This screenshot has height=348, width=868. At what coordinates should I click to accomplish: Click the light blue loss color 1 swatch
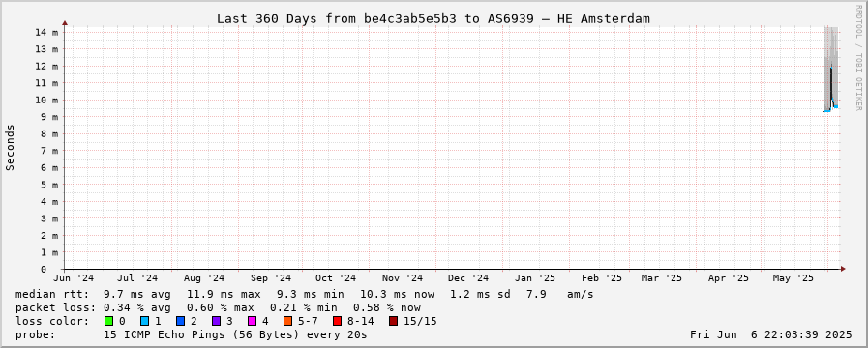tap(144, 321)
